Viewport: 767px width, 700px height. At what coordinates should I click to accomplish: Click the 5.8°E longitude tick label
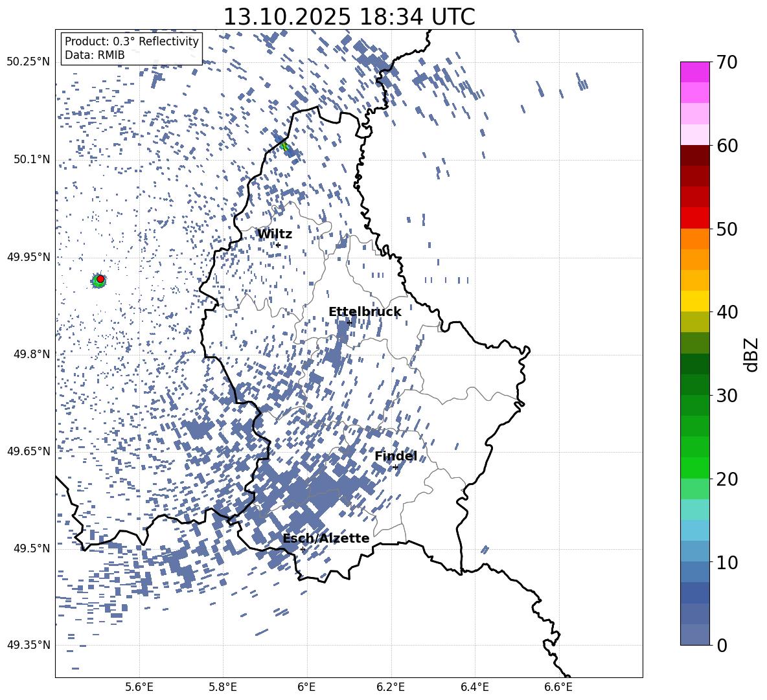(223, 687)
